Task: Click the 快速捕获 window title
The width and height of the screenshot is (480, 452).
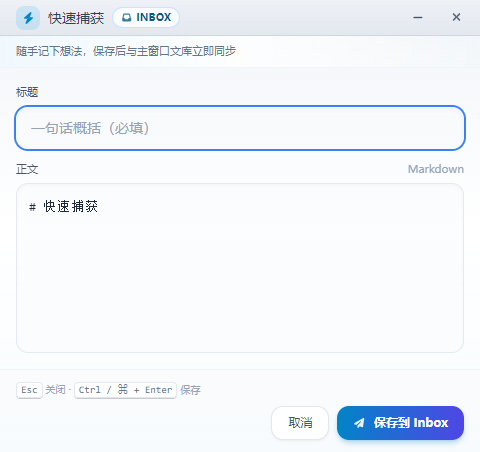Action: click(x=76, y=18)
